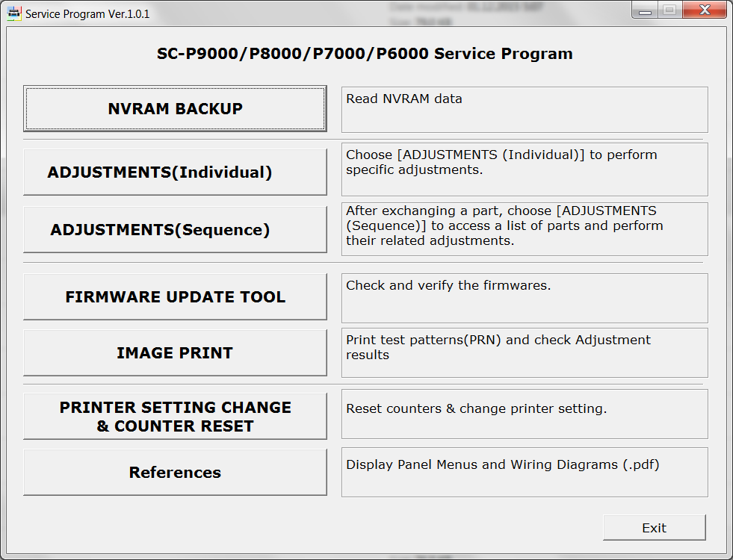Viewport: 733px width, 560px height.
Task: Open the References button
Action: (x=175, y=473)
